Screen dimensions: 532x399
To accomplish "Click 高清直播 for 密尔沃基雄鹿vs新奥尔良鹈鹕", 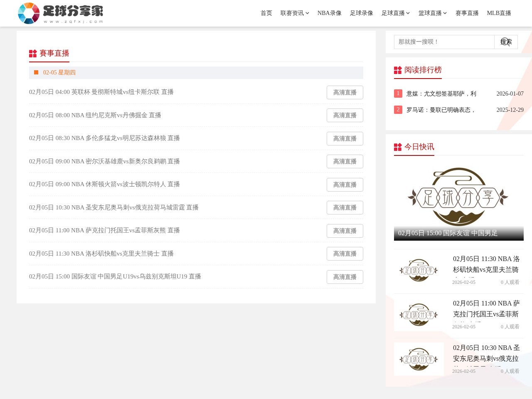I will pos(345,162).
